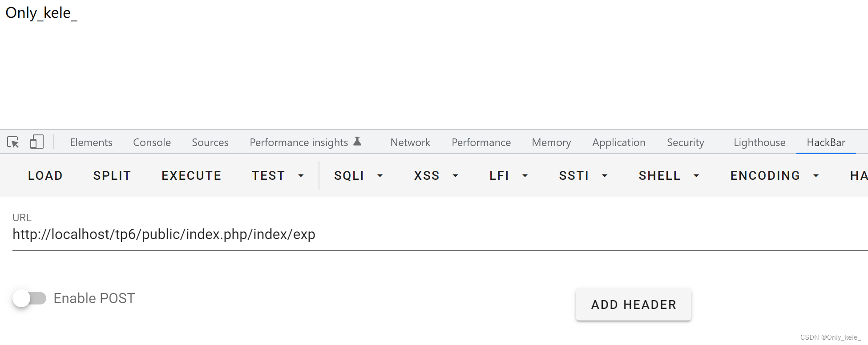The height and width of the screenshot is (345, 868).
Task: Expand the SHELL payload menu
Action: 696,176
